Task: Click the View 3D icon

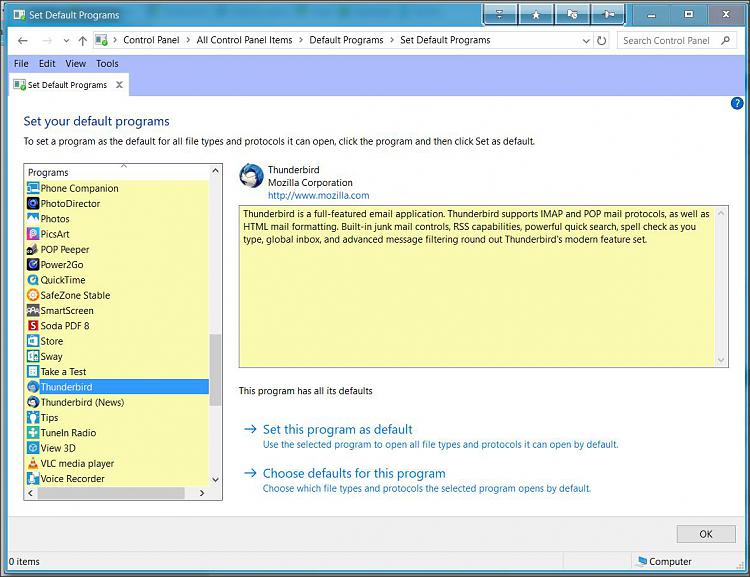Action: 33,448
